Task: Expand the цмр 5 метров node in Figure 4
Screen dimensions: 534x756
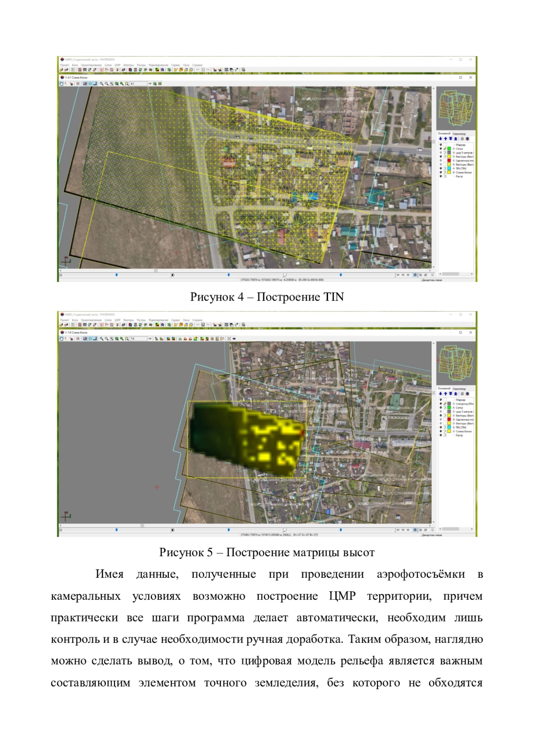Action: pos(454,153)
